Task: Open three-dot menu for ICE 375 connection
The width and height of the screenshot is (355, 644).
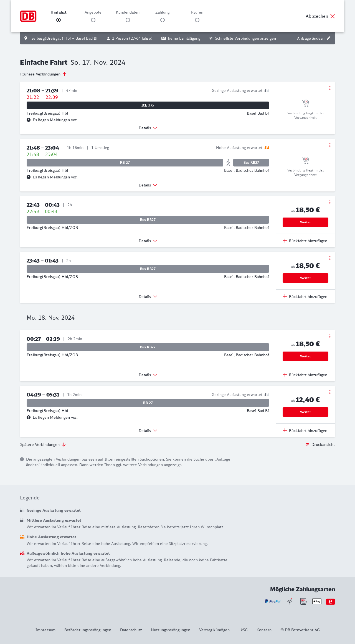Action: tap(330, 88)
